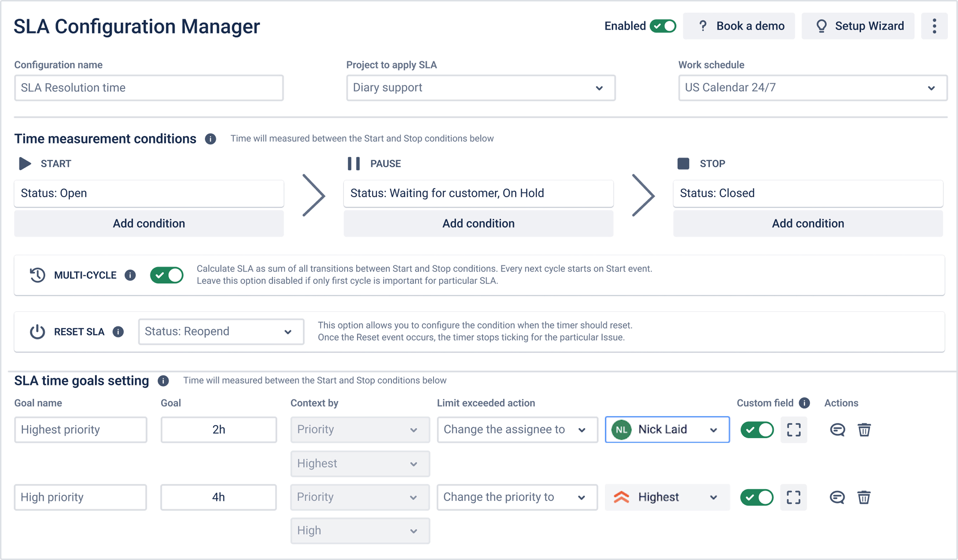This screenshot has width=958, height=560.
Task: Click the expand icon next to Nick Laid's custom field
Action: tap(793, 429)
